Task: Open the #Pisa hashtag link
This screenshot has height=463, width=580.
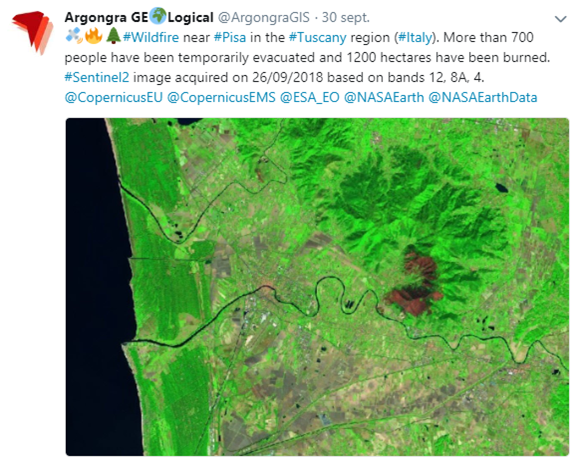Action: (x=230, y=37)
